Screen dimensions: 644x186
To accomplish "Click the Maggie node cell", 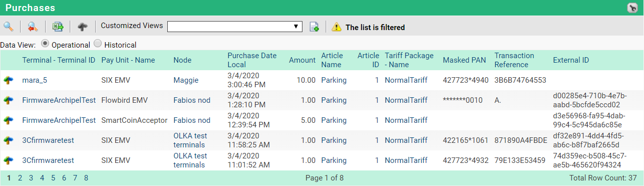I will point(186,80).
